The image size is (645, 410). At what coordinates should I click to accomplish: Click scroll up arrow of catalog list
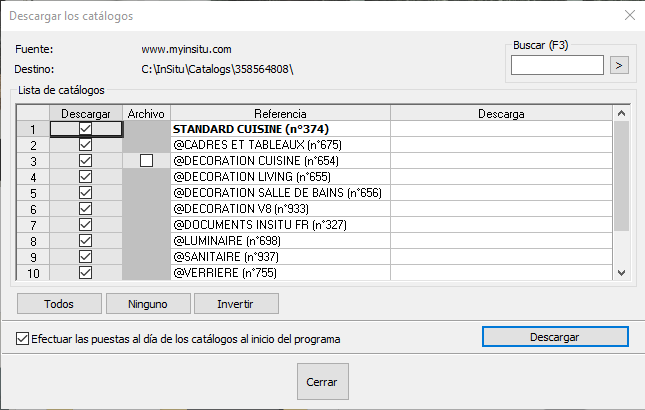tap(622, 113)
